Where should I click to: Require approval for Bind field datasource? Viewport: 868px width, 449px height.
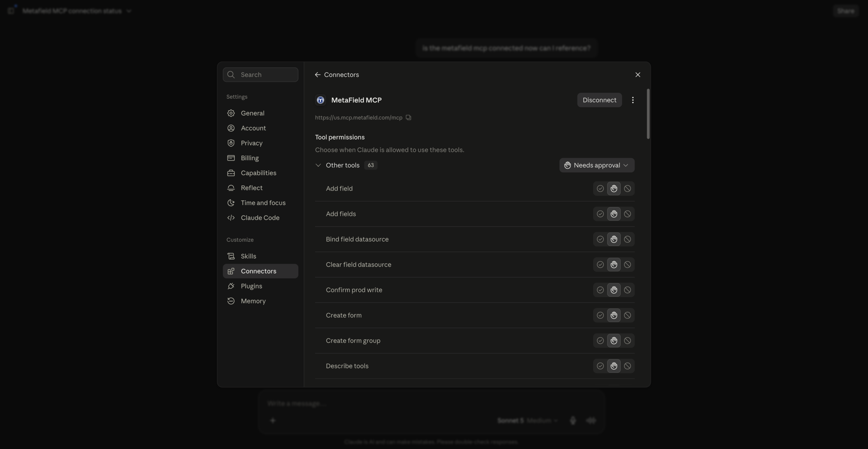coord(614,239)
